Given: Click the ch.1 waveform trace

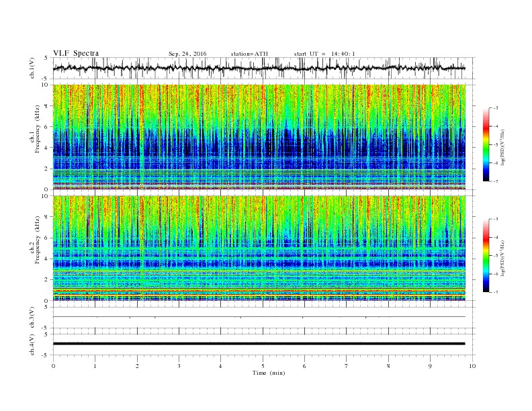Looking at the screenshot, I should [x=259, y=68].
